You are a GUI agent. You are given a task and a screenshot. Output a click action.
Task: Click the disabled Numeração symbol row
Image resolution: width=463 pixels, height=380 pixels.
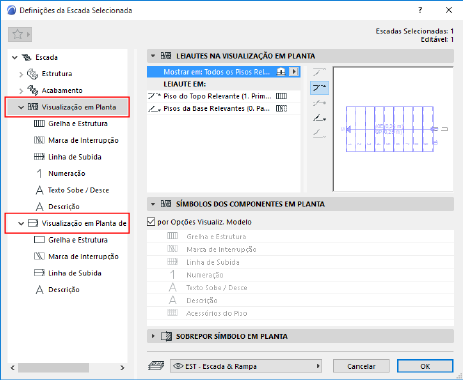tap(300, 275)
